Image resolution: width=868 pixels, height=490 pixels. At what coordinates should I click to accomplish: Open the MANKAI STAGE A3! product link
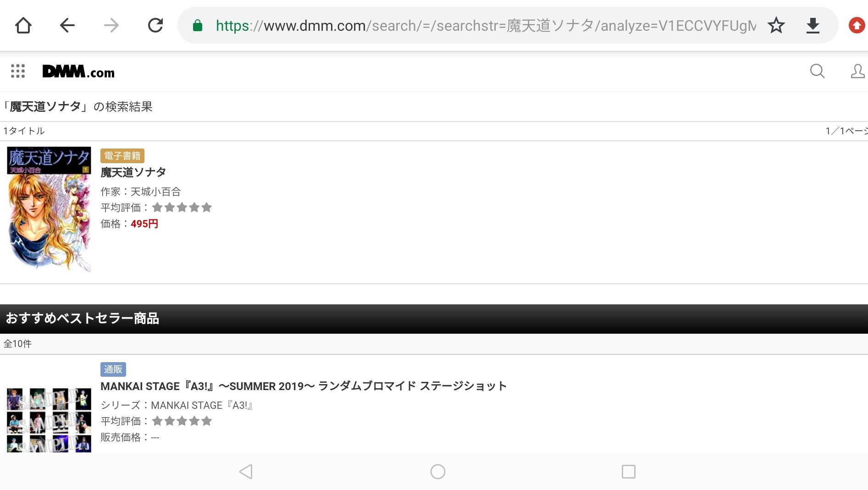303,386
